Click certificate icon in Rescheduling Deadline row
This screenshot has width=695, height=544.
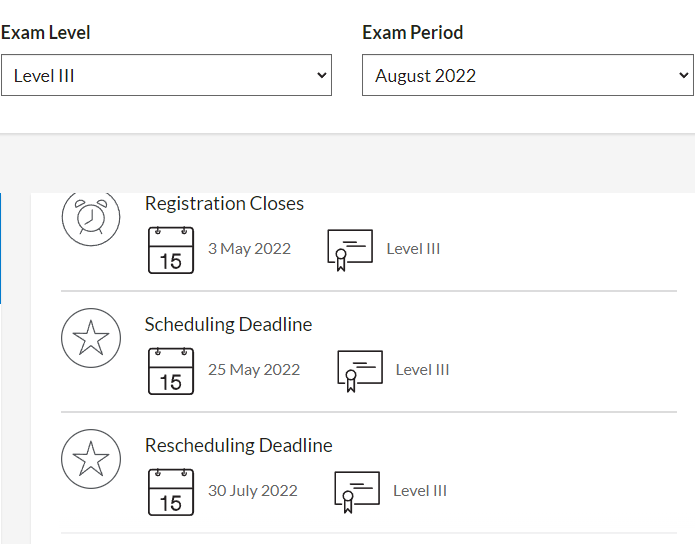pos(357,491)
